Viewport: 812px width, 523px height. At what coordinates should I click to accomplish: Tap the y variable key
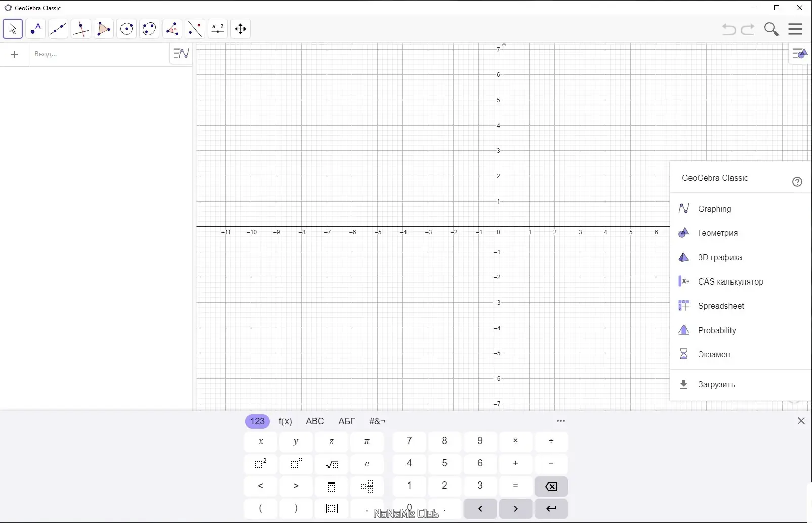coord(296,441)
